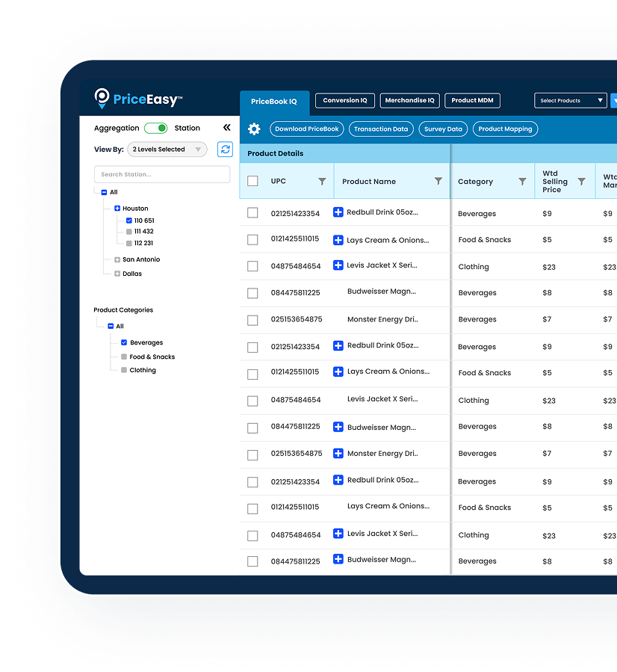Uncheck station 110 651
The image size is (617, 672).
[129, 221]
